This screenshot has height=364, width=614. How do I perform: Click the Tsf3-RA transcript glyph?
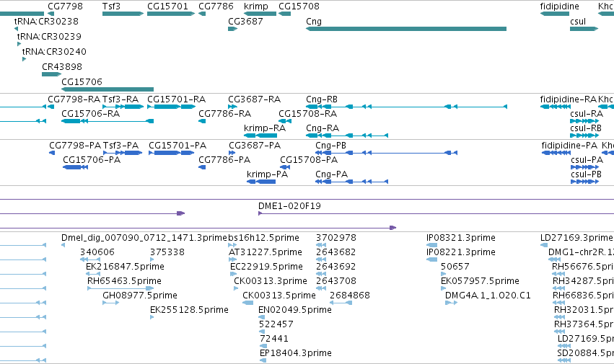tap(123, 107)
